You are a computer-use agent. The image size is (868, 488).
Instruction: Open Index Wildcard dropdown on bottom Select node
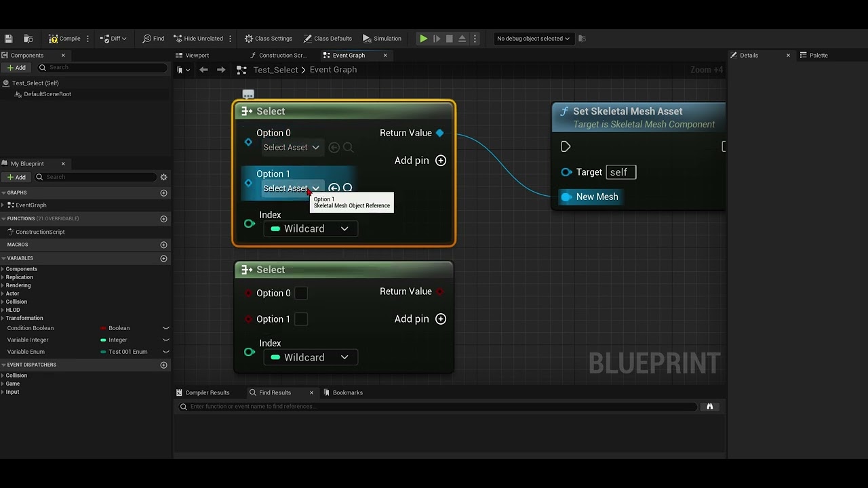pos(310,358)
